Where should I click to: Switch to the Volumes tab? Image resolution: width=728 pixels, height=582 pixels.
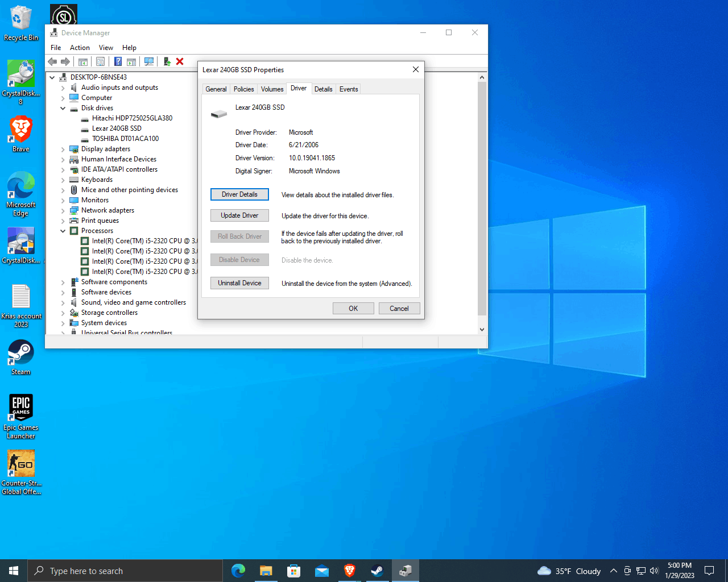[272, 89]
